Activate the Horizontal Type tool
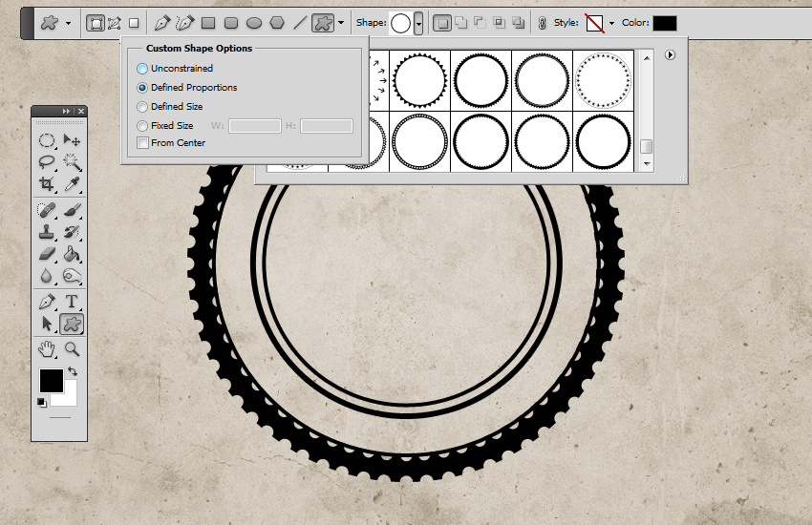The height and width of the screenshot is (525, 812). point(72,302)
